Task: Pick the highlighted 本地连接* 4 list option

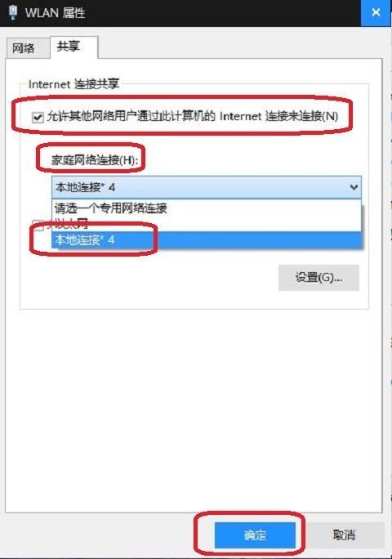Action: 207,239
